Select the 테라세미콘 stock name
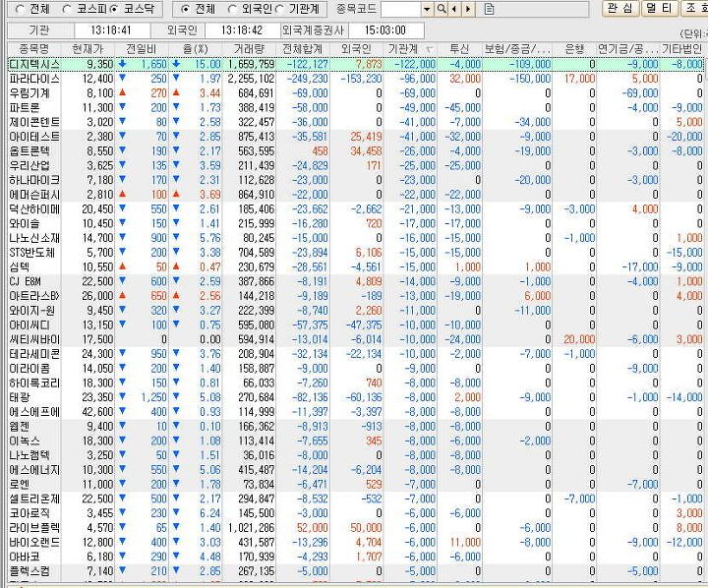708x588 pixels. [34, 354]
